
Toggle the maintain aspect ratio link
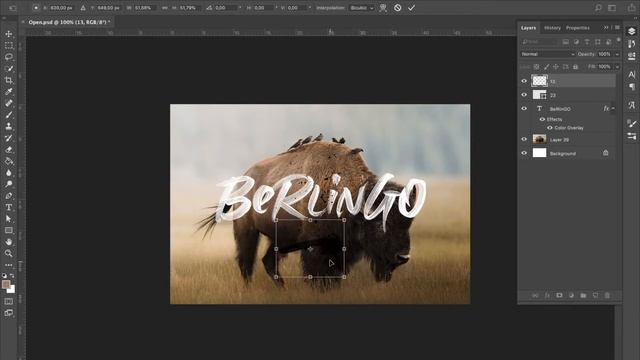coord(165,8)
